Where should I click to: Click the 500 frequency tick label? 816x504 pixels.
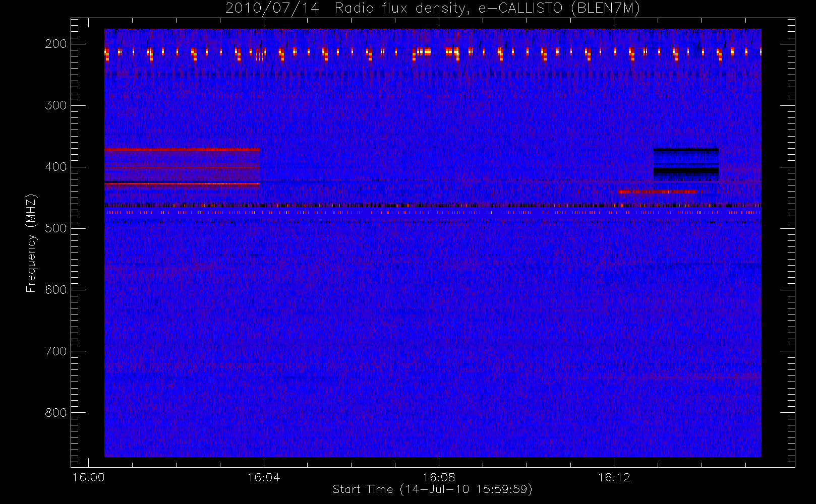(56, 228)
